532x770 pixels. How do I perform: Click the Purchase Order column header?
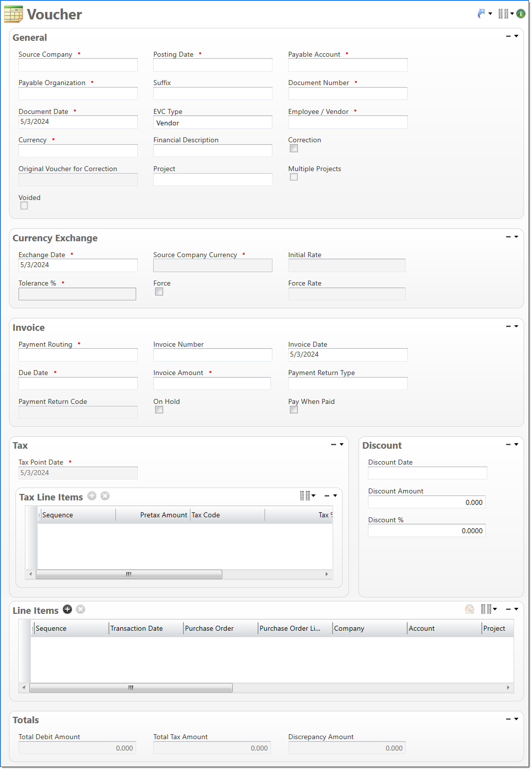[220, 628]
